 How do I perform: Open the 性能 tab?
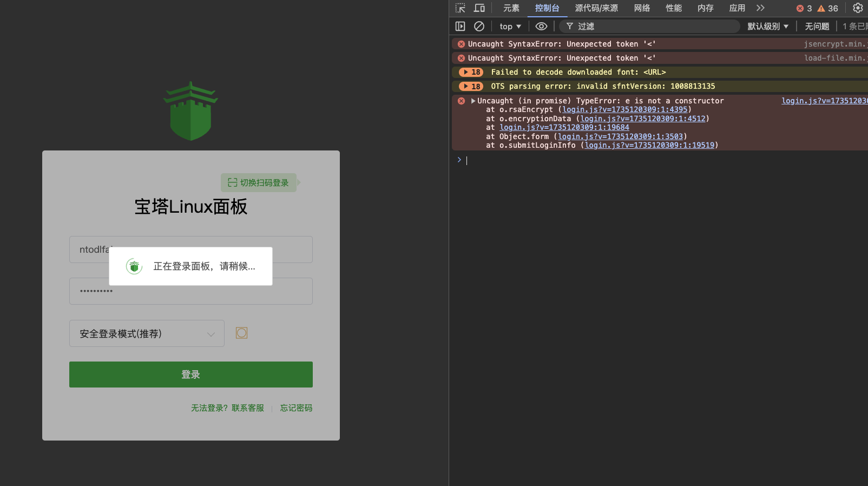pyautogui.click(x=674, y=8)
